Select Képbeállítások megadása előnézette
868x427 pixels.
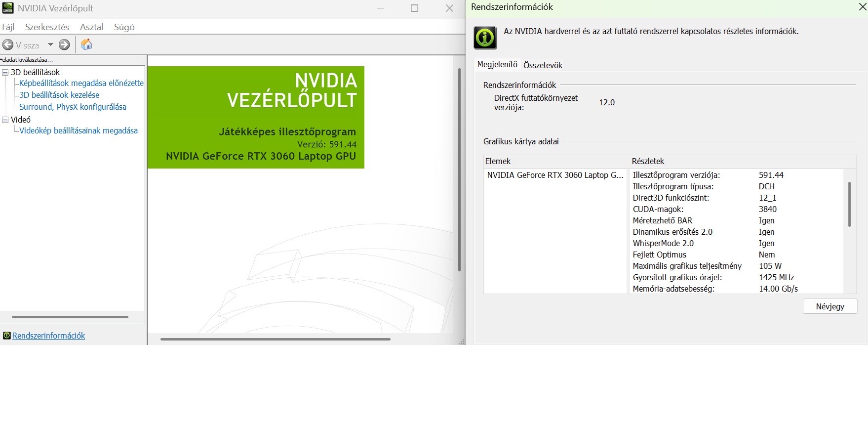[x=81, y=83]
